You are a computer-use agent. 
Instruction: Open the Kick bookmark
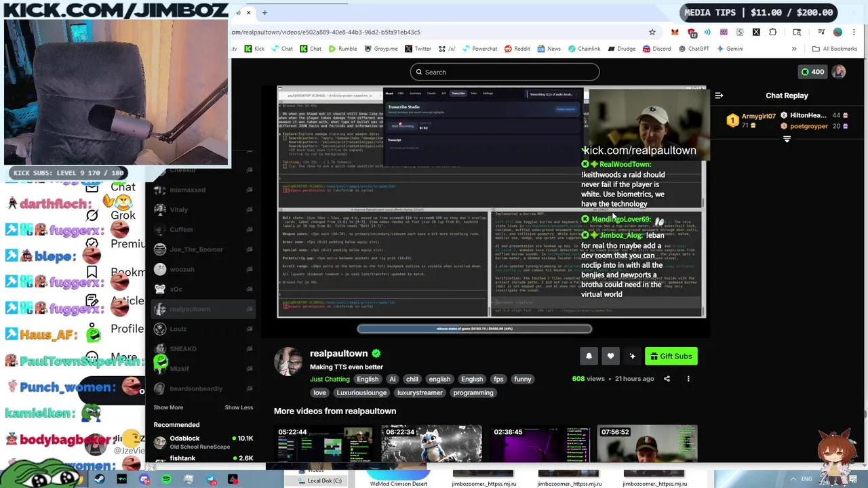pyautogui.click(x=254, y=49)
